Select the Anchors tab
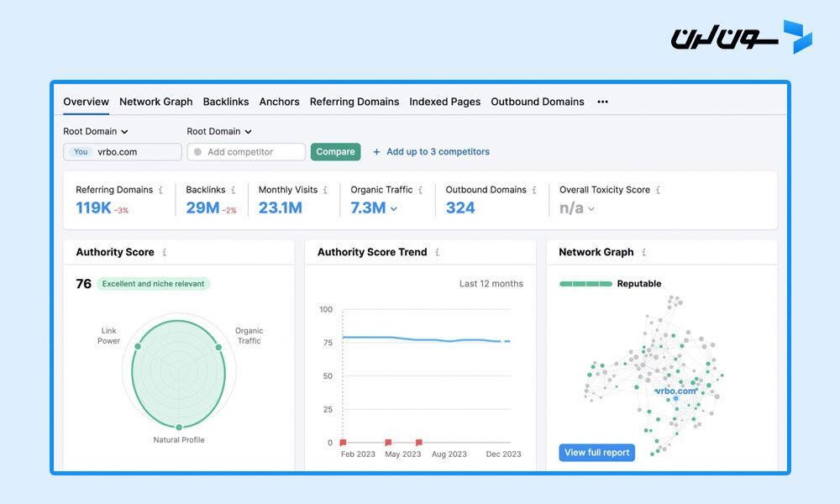The height and width of the screenshot is (504, 840). point(279,102)
